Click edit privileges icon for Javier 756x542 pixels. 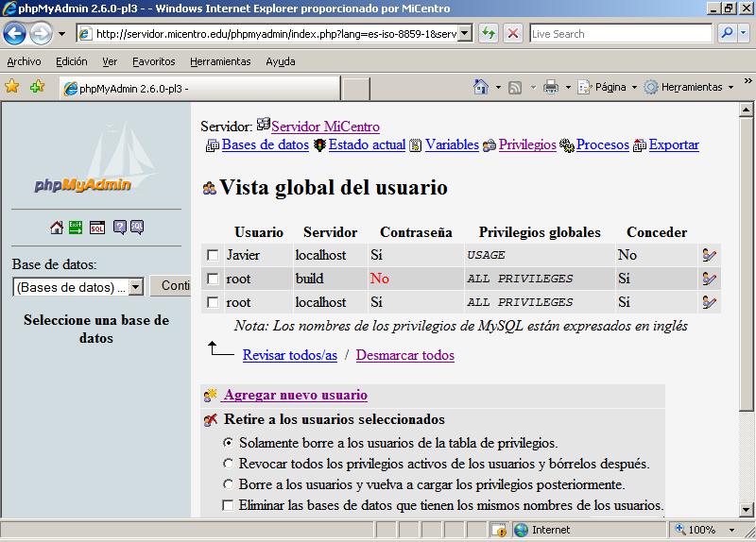[709, 255]
